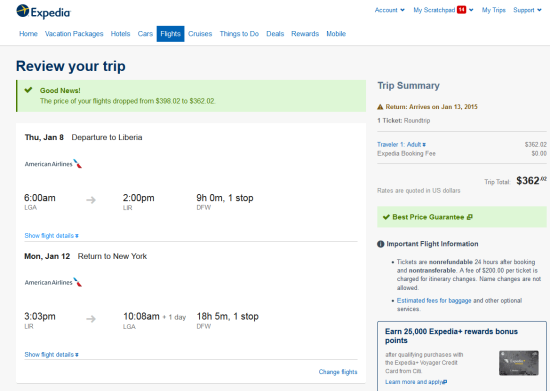Image resolution: width=550 pixels, height=391 pixels.
Task: Click the Best Price Guarantee external link icon
Action: [470, 217]
